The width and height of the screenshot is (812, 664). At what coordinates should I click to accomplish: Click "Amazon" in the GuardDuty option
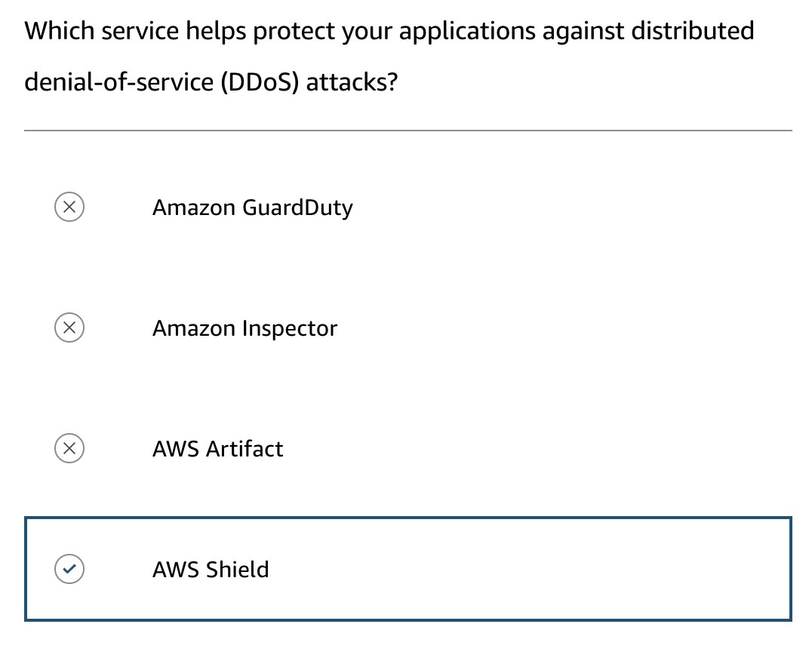pos(194,207)
